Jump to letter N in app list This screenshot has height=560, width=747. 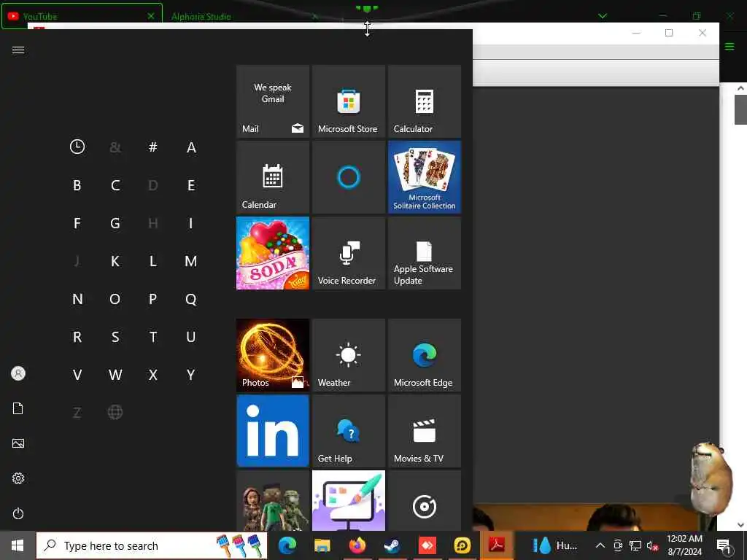tap(77, 299)
